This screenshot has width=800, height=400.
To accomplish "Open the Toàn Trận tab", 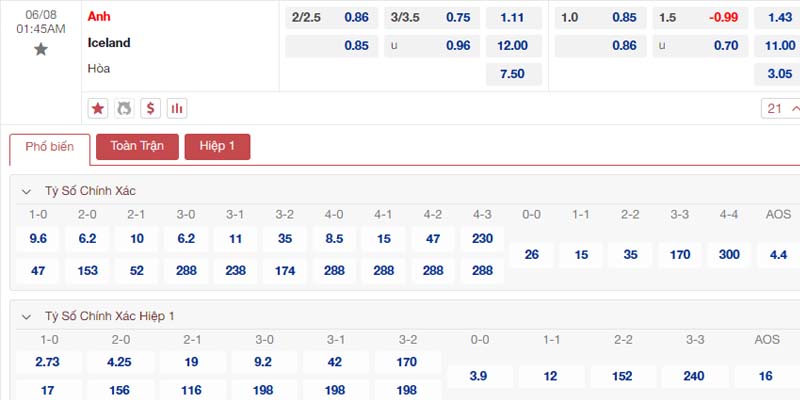I will coord(137,147).
